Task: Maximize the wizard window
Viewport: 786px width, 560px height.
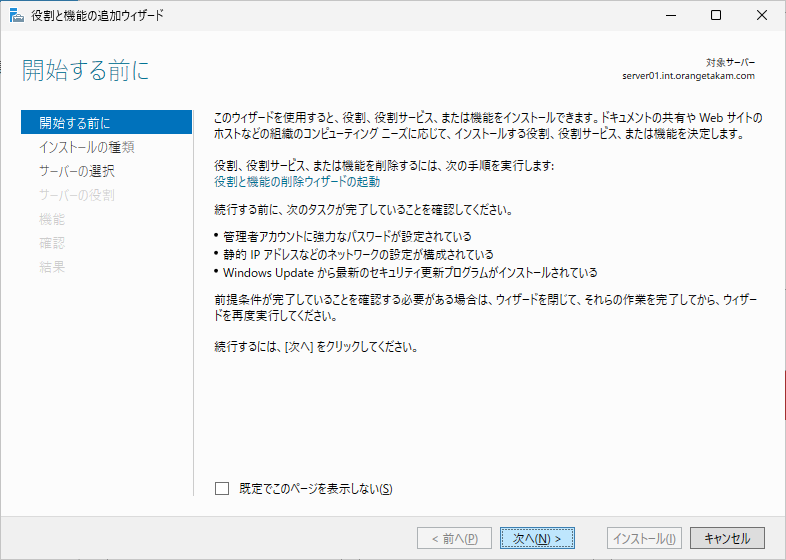Action: tap(716, 16)
